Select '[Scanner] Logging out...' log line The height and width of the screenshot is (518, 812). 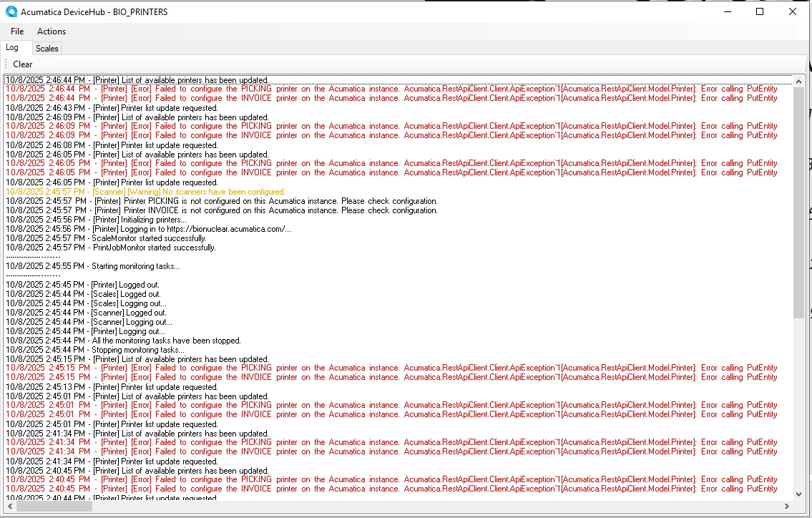coord(89,322)
